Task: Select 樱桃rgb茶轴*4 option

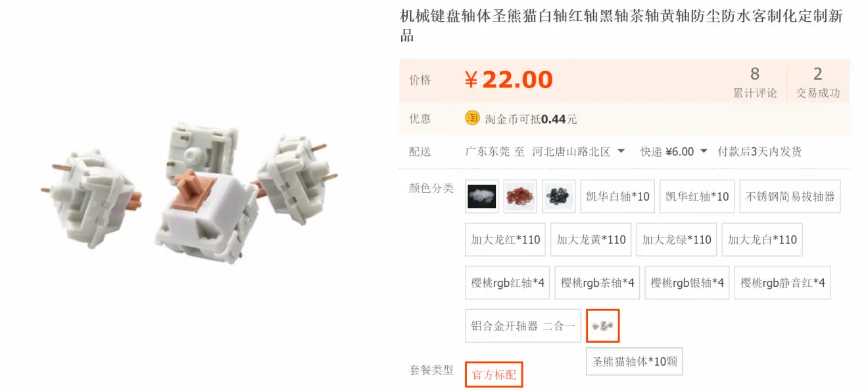Action: click(597, 283)
